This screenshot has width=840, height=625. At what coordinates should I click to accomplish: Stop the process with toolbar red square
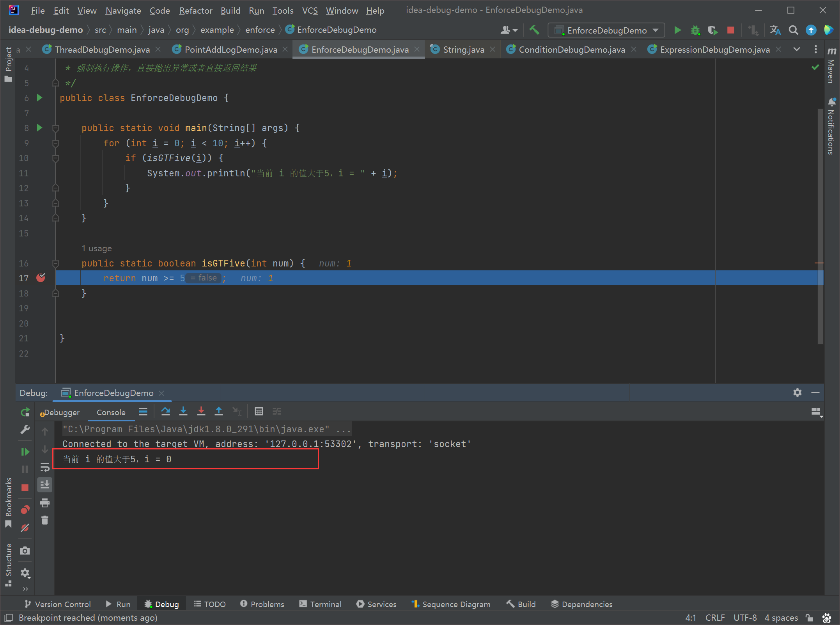coord(731,30)
